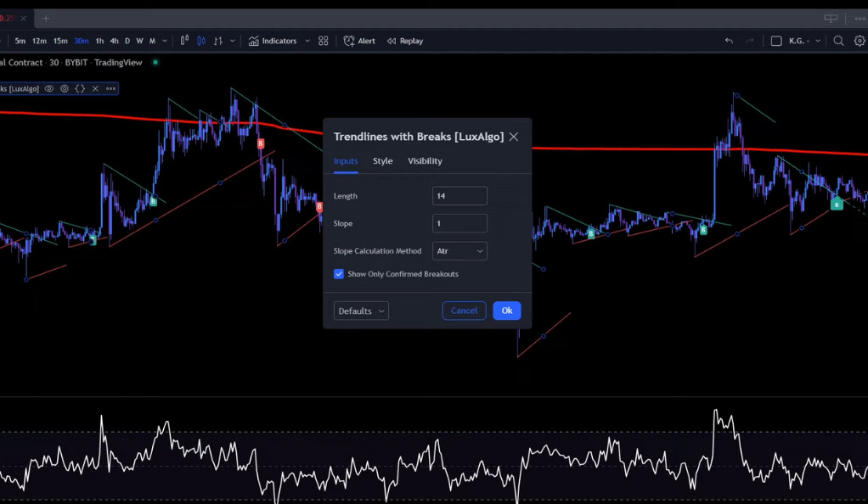Switch to the Style tab

(x=382, y=160)
